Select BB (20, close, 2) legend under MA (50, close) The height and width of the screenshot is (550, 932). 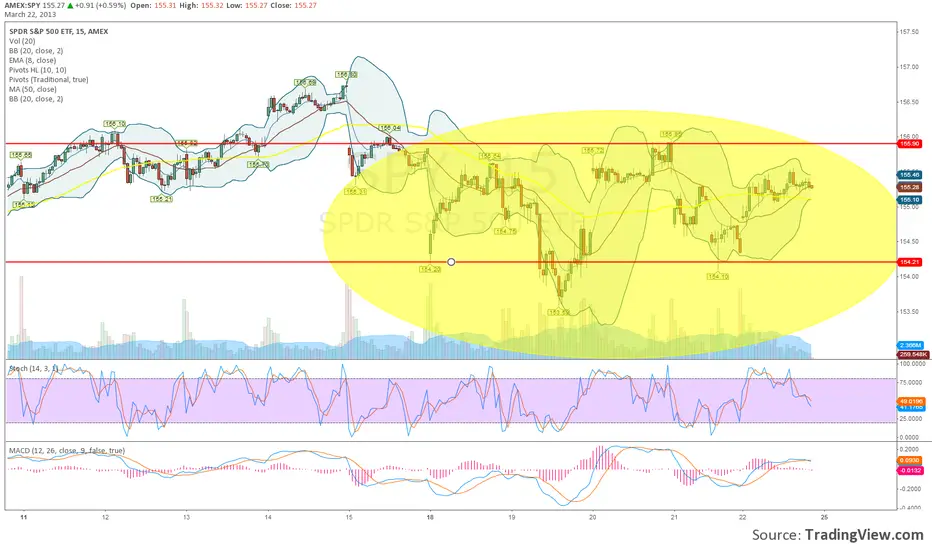click(36, 99)
